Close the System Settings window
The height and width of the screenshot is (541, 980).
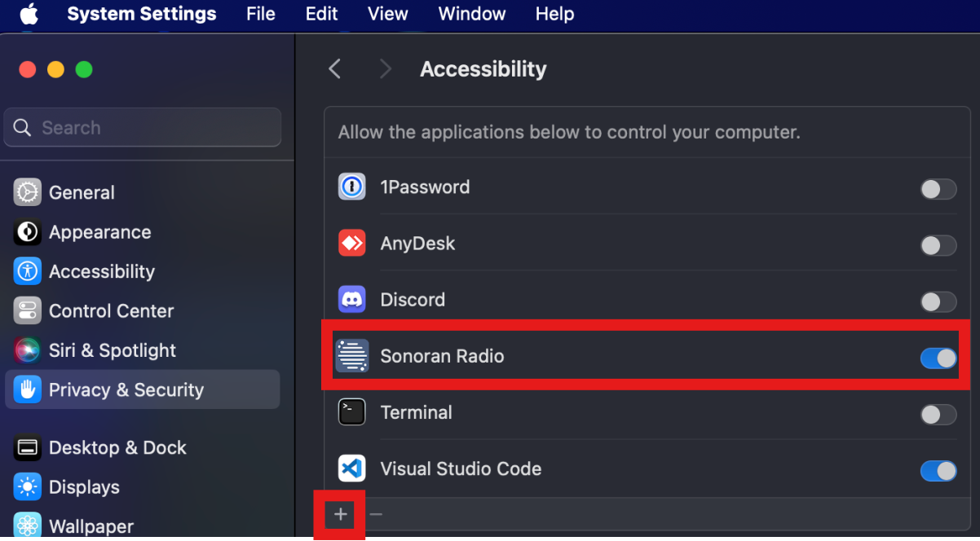click(28, 70)
